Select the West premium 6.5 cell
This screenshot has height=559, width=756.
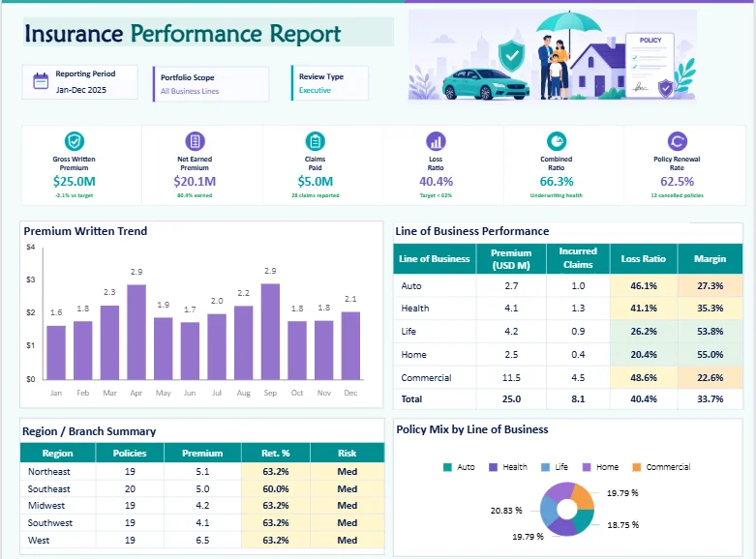point(202,541)
